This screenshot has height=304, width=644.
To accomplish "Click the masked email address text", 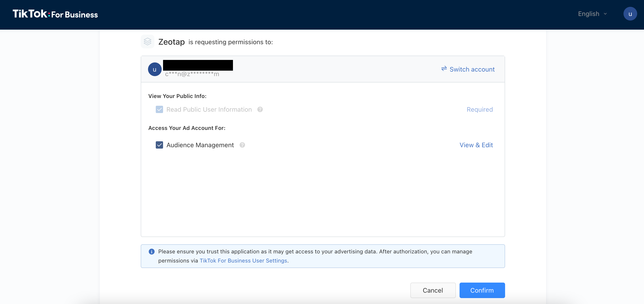I will click(x=192, y=74).
